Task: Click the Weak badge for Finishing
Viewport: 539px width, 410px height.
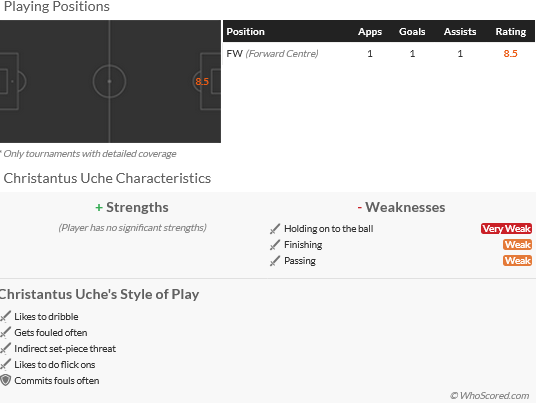Action: point(518,245)
